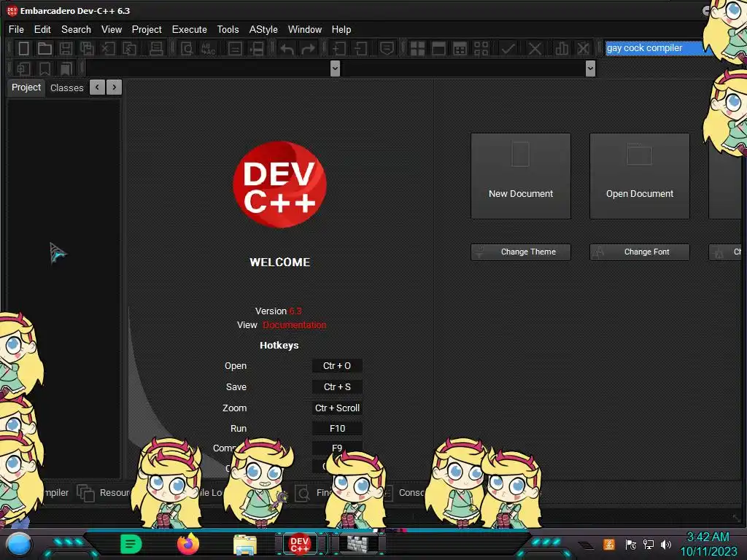This screenshot has height=560, width=747.
Task: Click the Toggle bookmark toolbar icon
Action: pos(44,69)
